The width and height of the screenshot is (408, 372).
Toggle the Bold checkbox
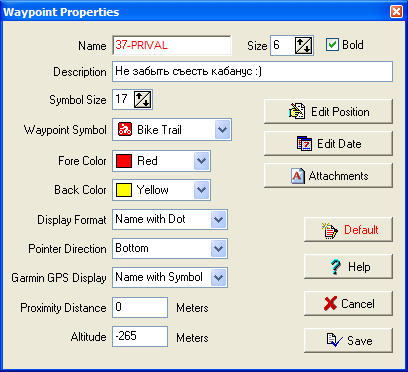click(x=332, y=45)
